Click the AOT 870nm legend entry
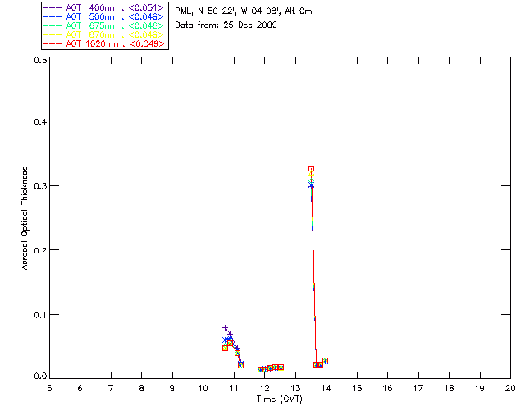 click(x=104, y=34)
